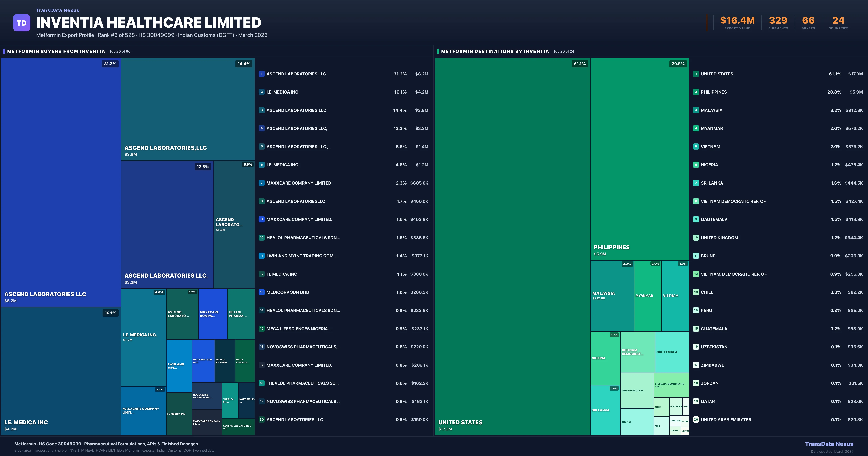
Task: Click the 31.2% label on Ascend block
Action: point(110,64)
